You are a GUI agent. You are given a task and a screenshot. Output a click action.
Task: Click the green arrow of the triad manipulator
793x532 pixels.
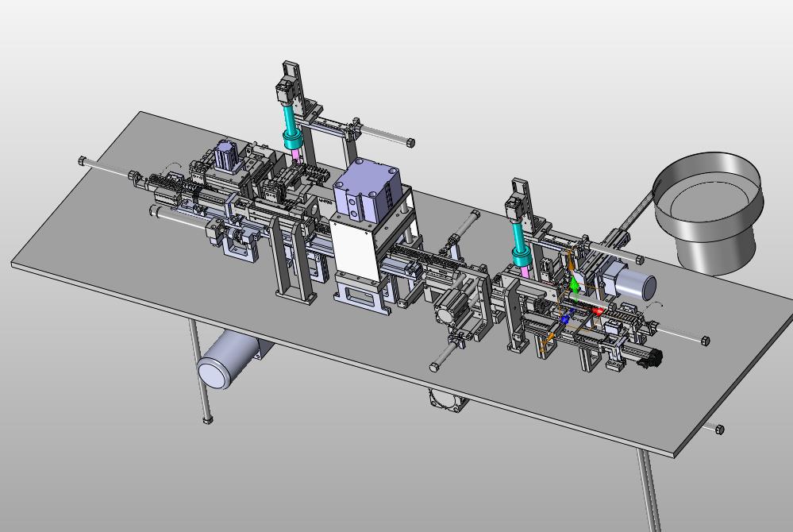point(575,283)
